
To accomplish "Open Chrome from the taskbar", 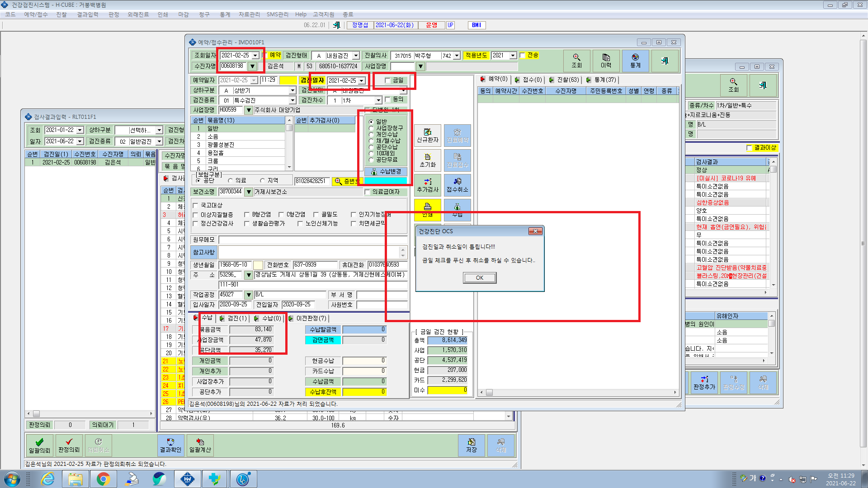I will [103, 479].
